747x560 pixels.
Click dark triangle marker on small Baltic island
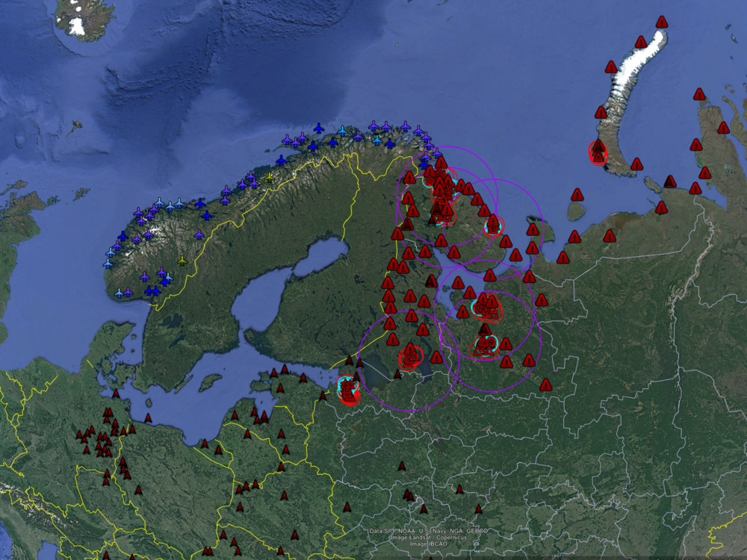point(148,418)
